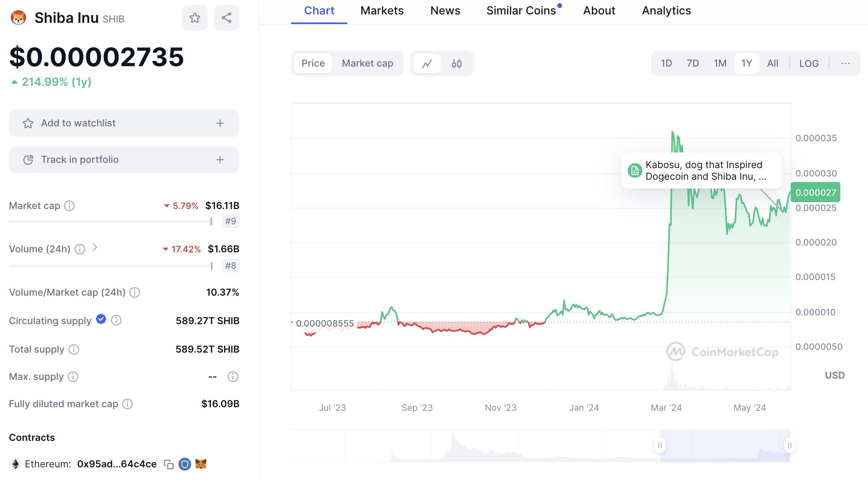Toggle LOG scale on chart
868x481 pixels.
pyautogui.click(x=809, y=63)
